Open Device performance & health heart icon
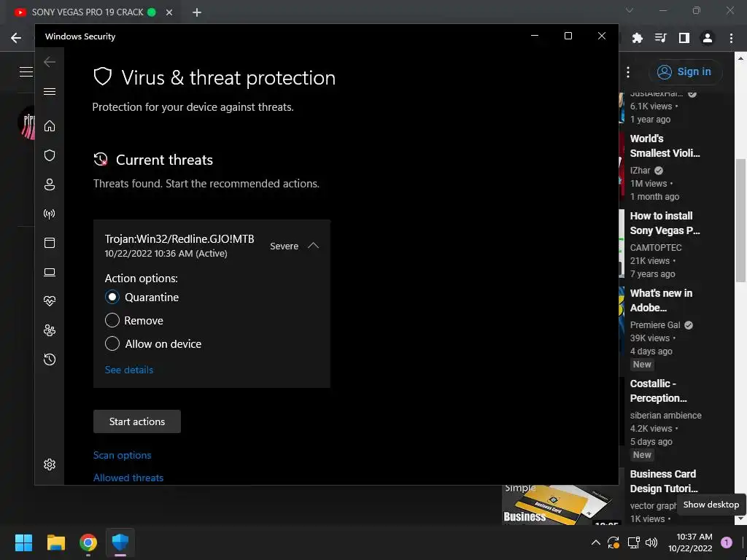Screen dimensions: 747x560 [x=50, y=301]
